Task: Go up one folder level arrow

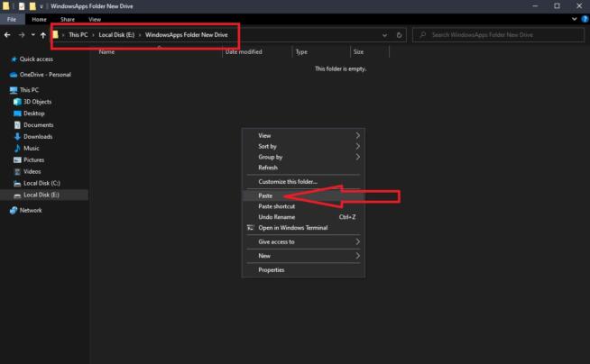Action: (x=43, y=35)
